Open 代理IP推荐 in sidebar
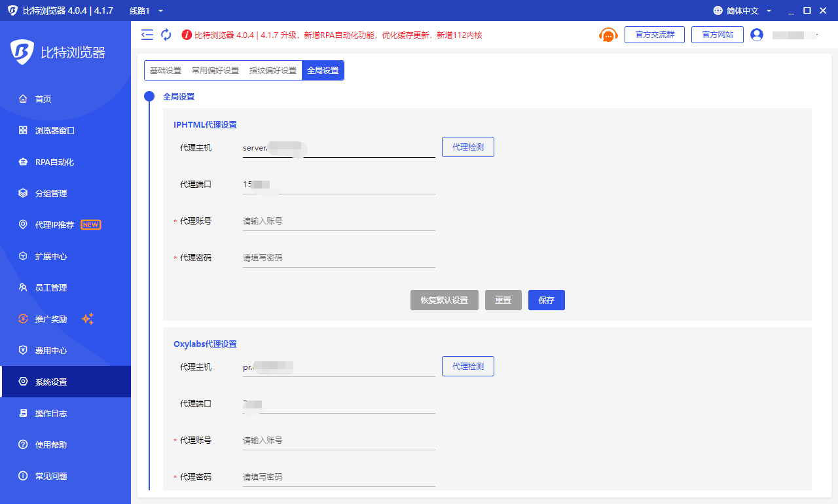Image resolution: width=838 pixels, height=504 pixels. click(x=54, y=225)
